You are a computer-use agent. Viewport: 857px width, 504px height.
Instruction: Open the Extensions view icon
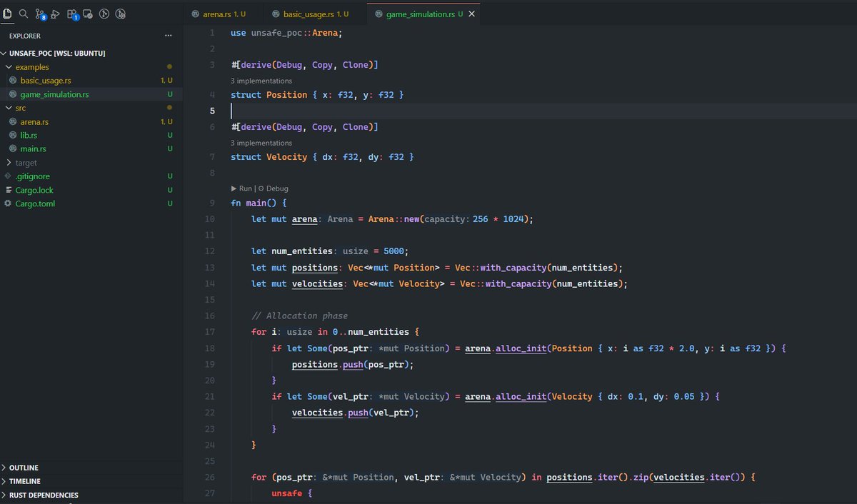(x=72, y=14)
